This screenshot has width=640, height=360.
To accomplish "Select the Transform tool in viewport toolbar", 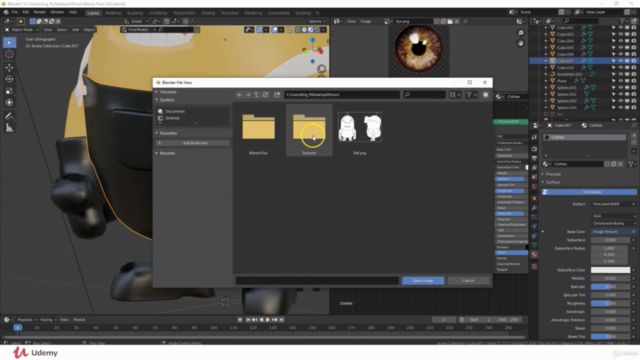I will click(9, 103).
